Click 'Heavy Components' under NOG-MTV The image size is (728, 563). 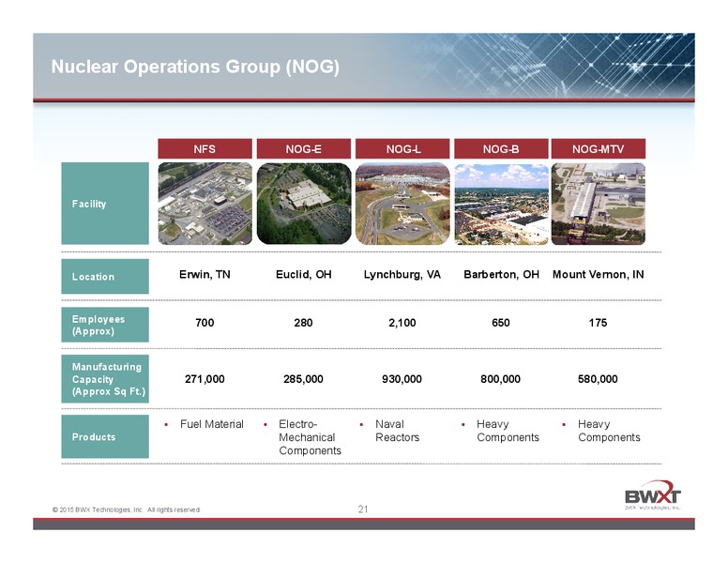point(609,431)
